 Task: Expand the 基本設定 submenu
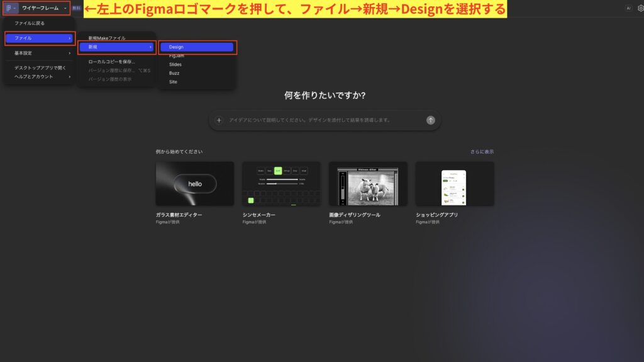(39, 53)
